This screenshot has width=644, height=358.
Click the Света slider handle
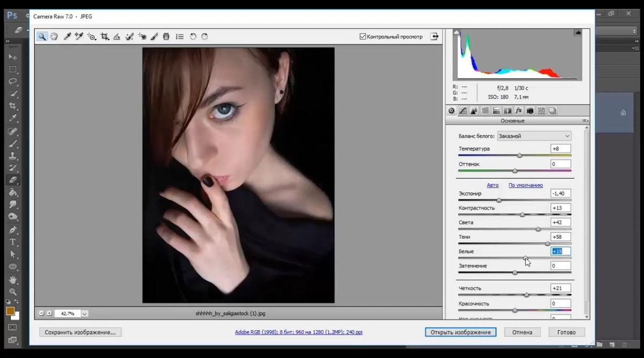coord(538,229)
